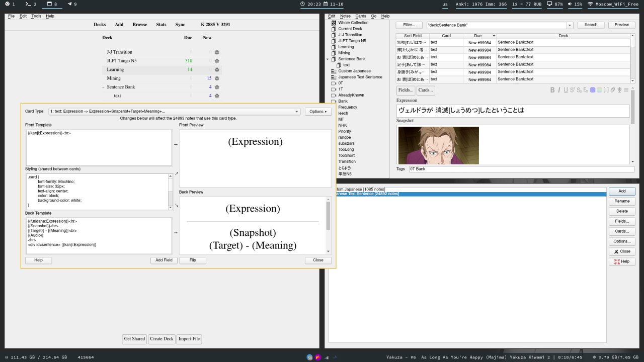This screenshot has width=644, height=362.
Task: Open options gear for the Mining deck
Action: tap(217, 78)
